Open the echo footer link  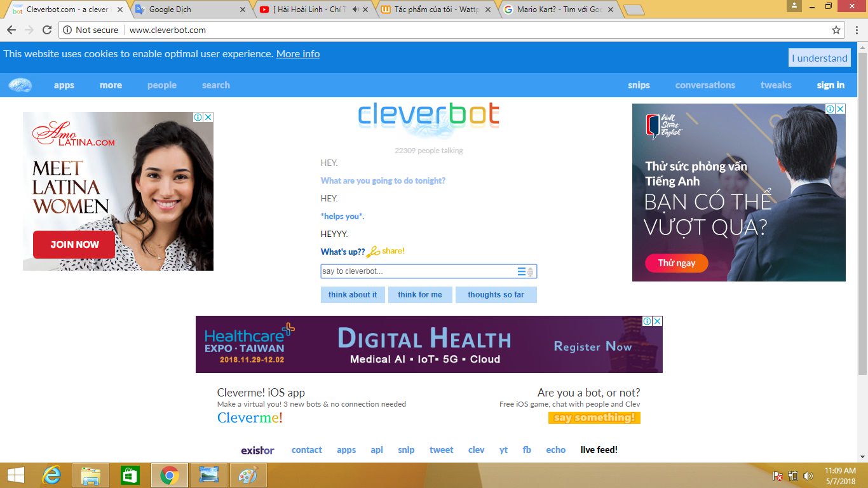(556, 450)
